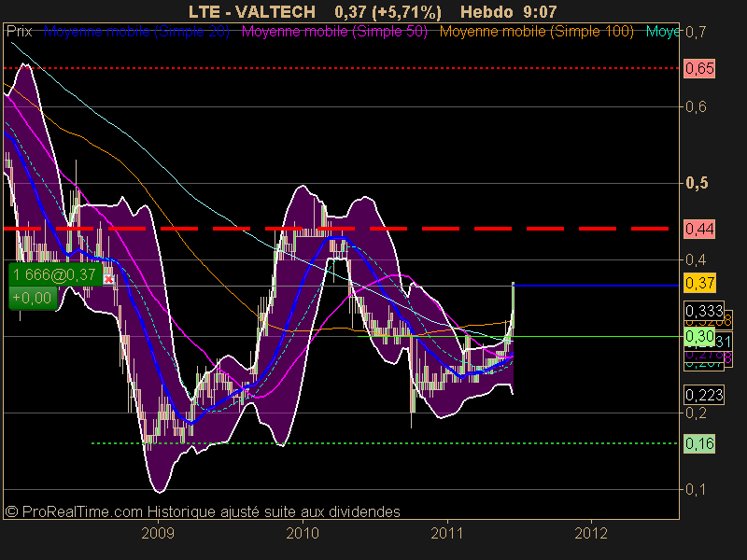Viewport: 747px width, 560px height.
Task: Click the 9:07 time in the title
Action: [x=540, y=11]
